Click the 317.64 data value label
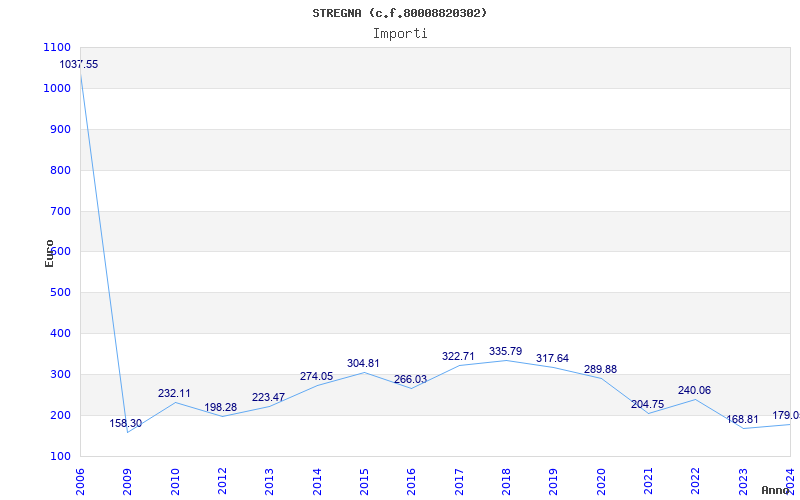This screenshot has height=500, width=800. tap(552, 358)
